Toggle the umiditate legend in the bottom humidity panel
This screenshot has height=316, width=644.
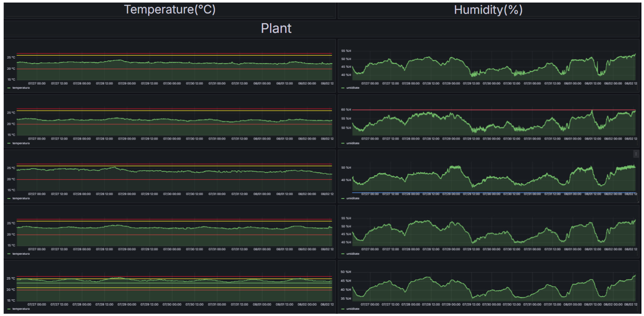[353, 309]
